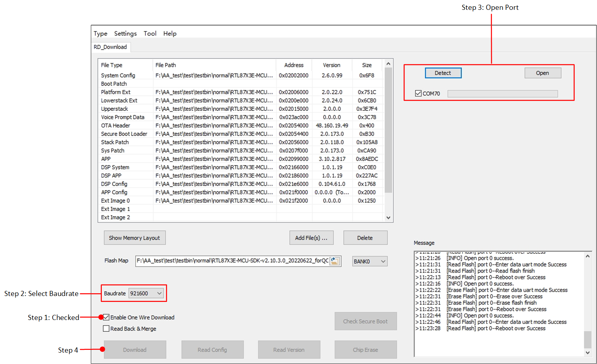Toggle the COM70 port checkbox
The height and width of the screenshot is (364, 597).
pyautogui.click(x=418, y=94)
